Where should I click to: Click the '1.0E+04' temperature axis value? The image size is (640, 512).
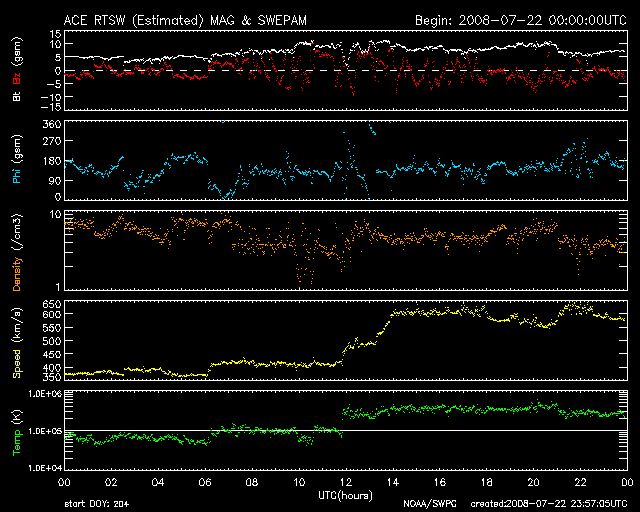pos(45,467)
